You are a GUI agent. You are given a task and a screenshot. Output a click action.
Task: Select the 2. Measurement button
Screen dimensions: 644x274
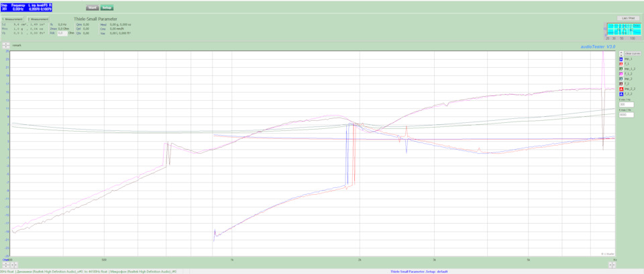38,19
